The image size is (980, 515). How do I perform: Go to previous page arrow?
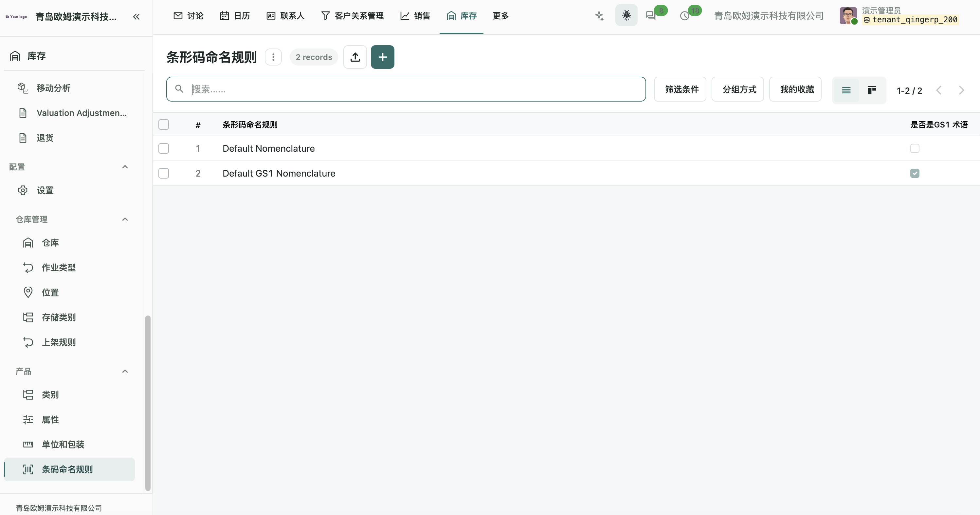pos(938,90)
